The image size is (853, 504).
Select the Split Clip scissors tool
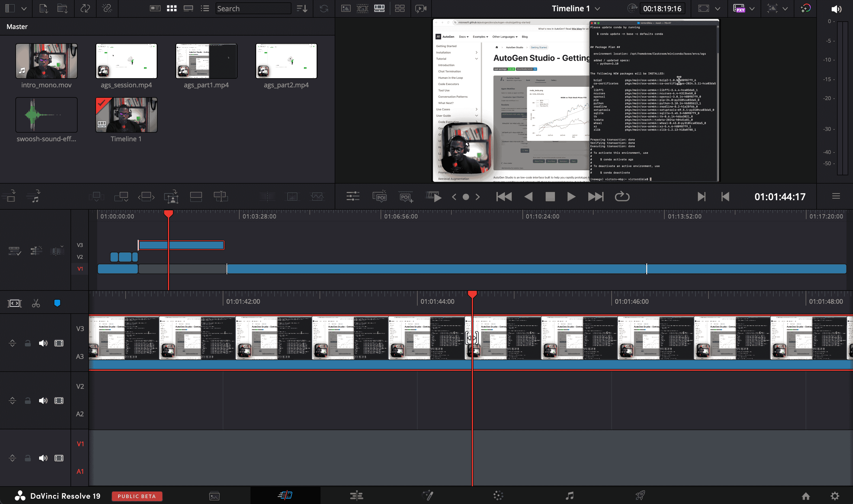pos(36,303)
